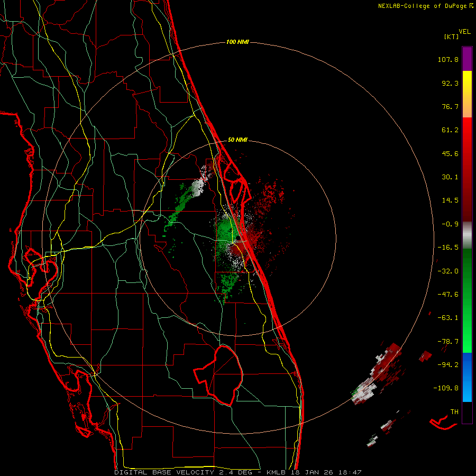Click the -78.7 velocity scale value
Viewport: 476px width, 476px height.
(x=448, y=342)
